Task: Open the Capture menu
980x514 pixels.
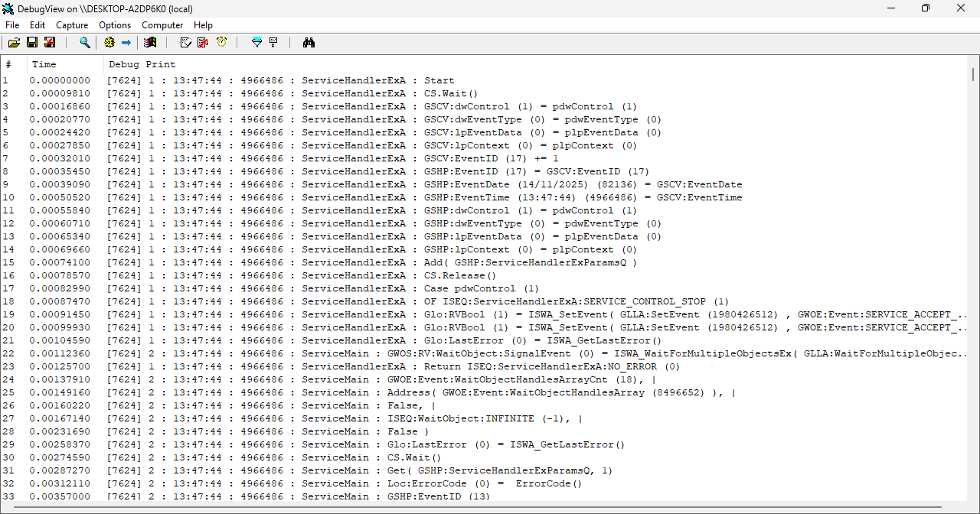Action: coord(72,25)
